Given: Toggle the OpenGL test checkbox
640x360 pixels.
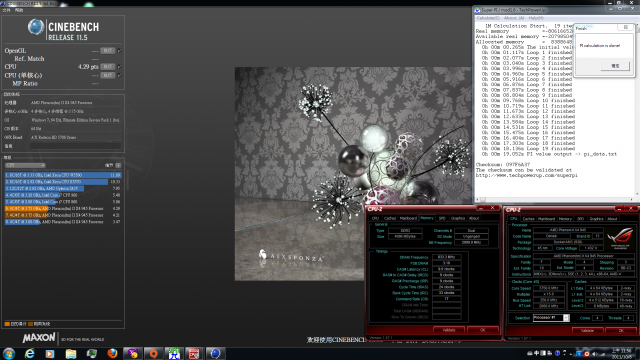Looking at the screenshot, I should (119, 51).
